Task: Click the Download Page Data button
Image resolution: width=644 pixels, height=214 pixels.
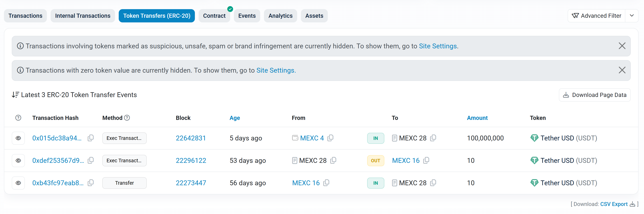Action: [595, 95]
